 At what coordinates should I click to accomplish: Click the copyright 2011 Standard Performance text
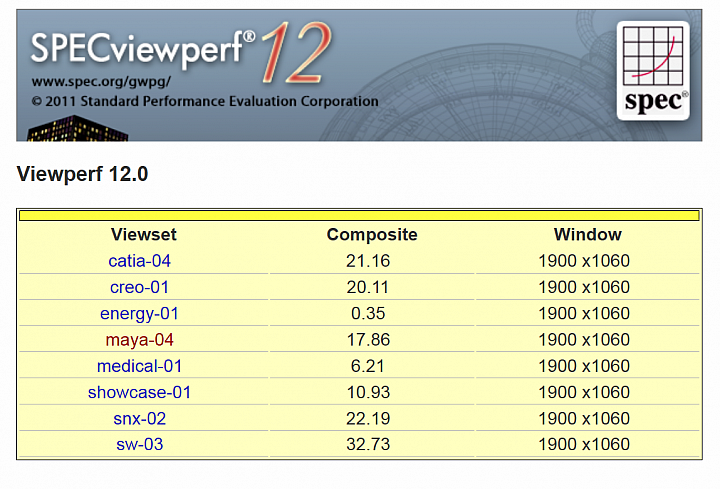[x=205, y=101]
